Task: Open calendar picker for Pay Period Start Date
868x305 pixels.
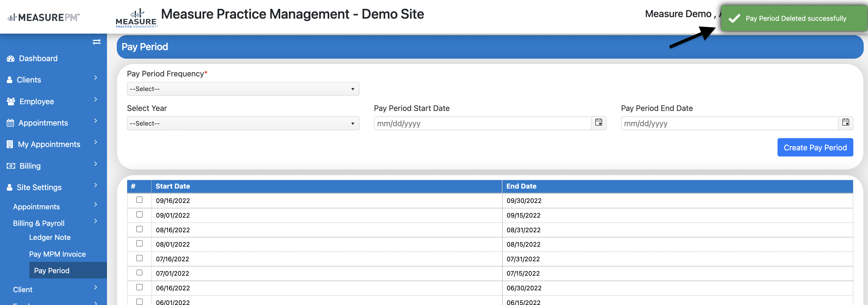Action: tap(598, 123)
